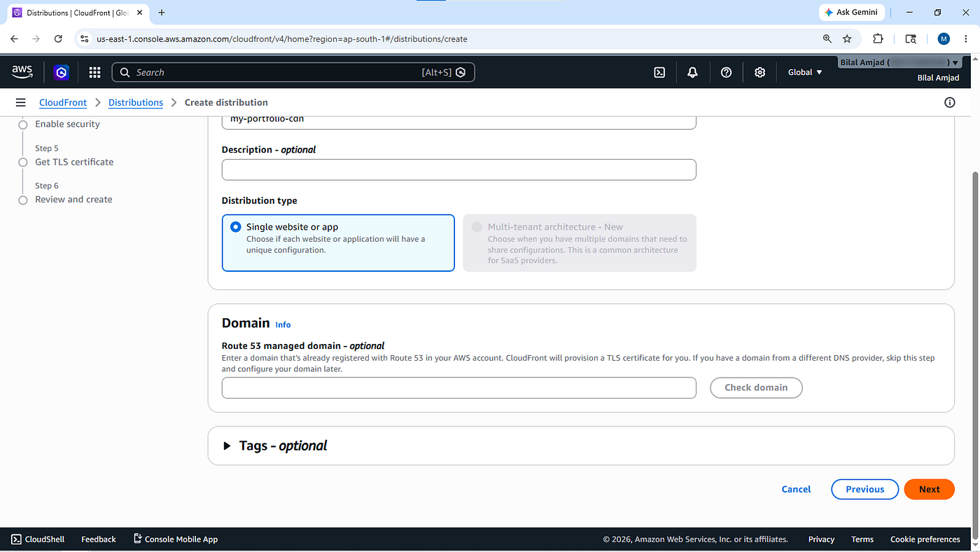Click the site information icon in address bar

pyautogui.click(x=85, y=39)
